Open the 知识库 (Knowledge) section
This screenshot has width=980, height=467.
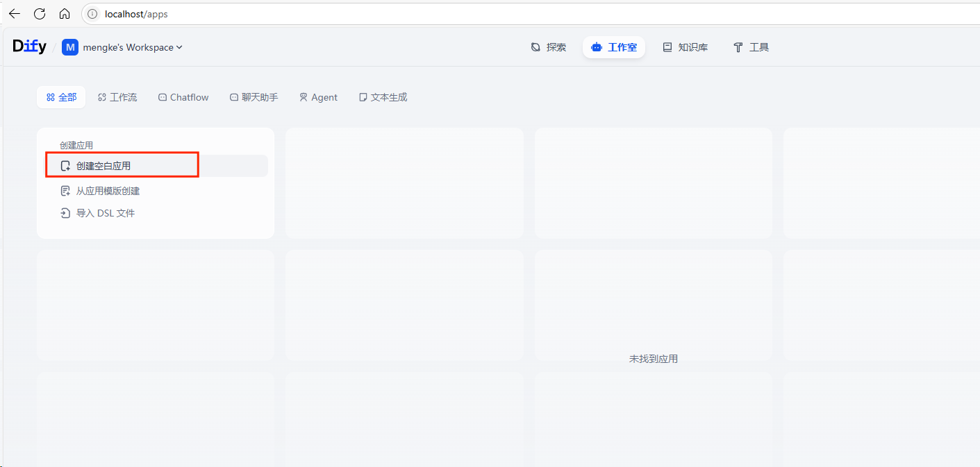point(685,47)
